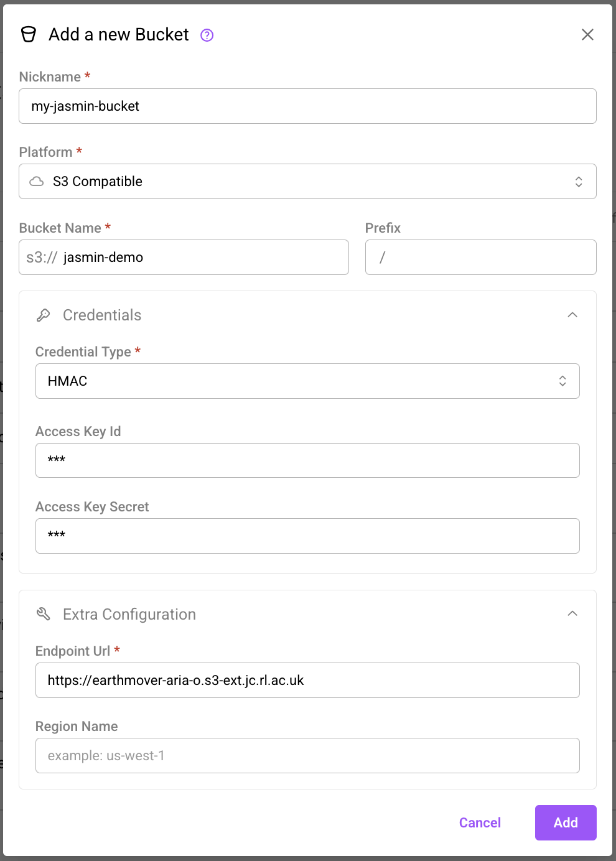Open the help tooltip next to dialog title

[206, 35]
